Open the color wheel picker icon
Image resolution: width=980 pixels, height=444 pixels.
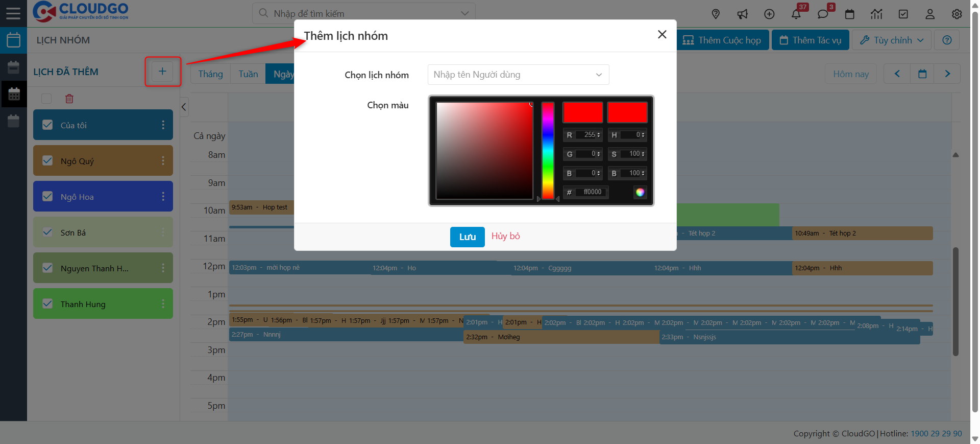tap(640, 192)
